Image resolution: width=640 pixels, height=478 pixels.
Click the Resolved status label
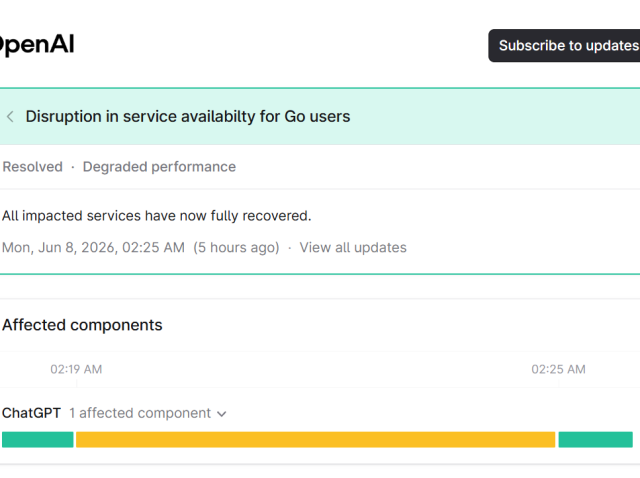tap(33, 167)
